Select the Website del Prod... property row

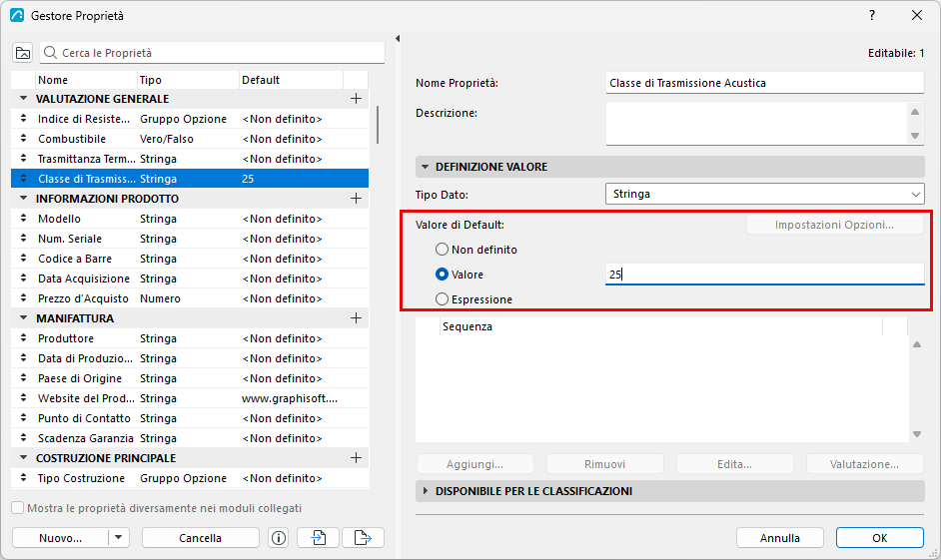tap(190, 398)
